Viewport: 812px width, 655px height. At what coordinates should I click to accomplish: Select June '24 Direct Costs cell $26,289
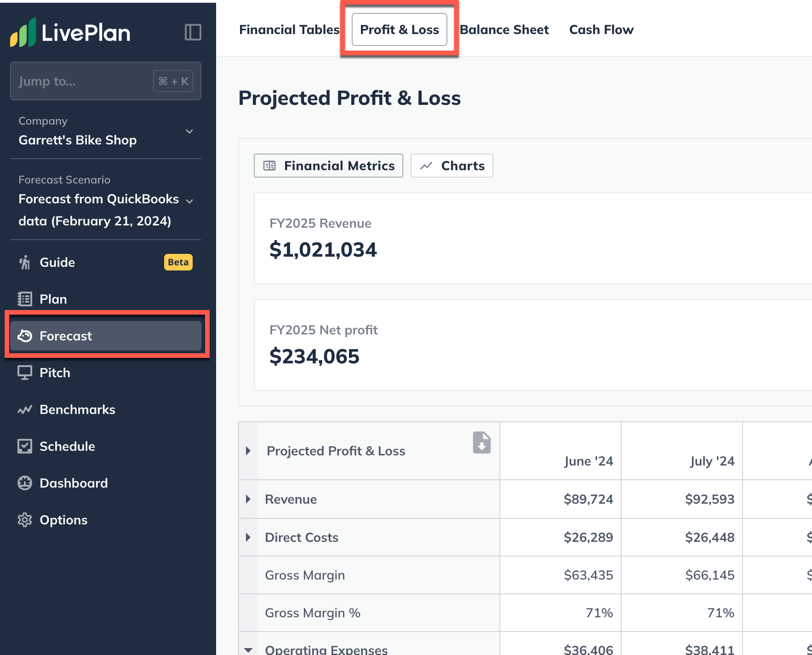[x=560, y=537]
